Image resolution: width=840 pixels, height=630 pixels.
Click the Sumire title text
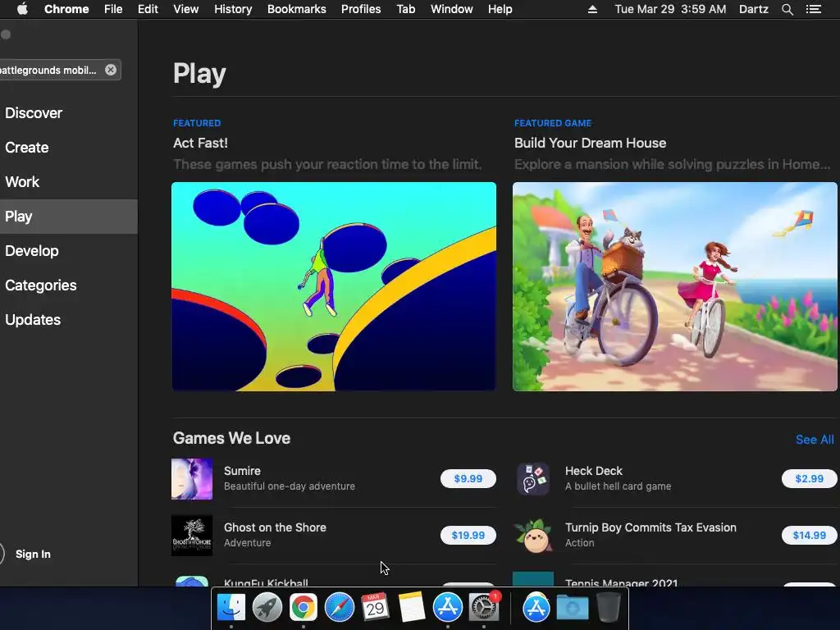(242, 471)
